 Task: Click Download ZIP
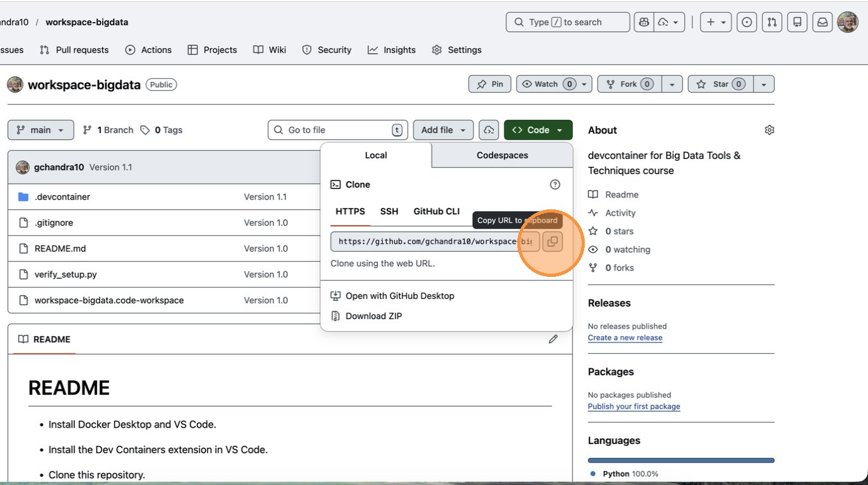pyautogui.click(x=373, y=316)
